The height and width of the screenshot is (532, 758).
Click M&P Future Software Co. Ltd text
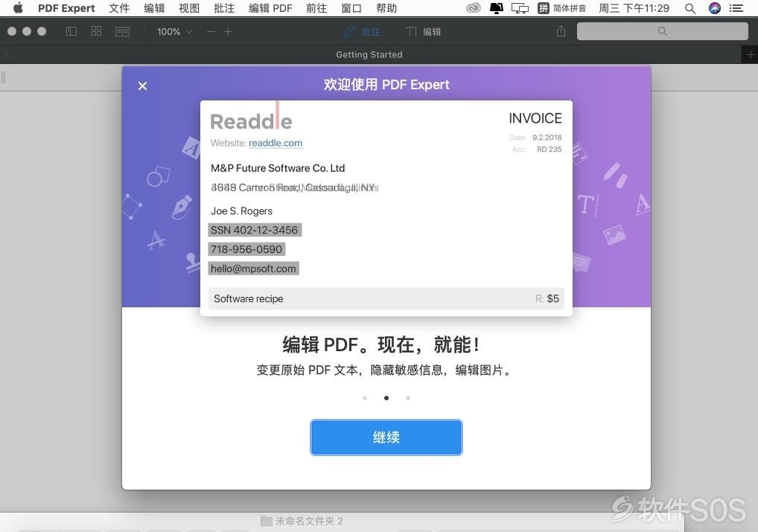(278, 168)
